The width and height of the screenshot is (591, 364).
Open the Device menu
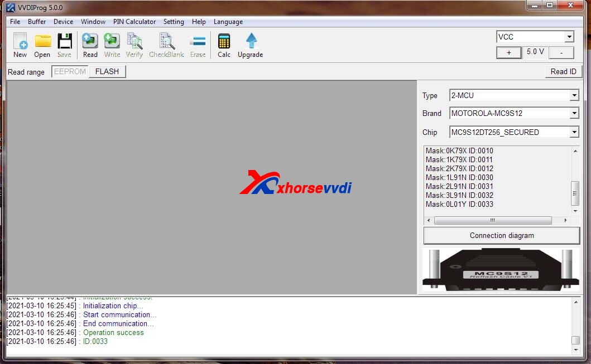click(63, 22)
